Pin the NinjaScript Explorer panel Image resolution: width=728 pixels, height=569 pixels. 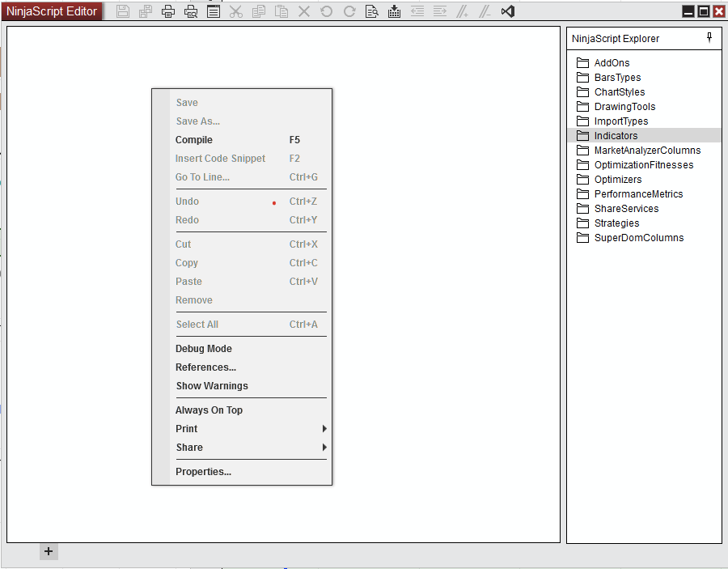pyautogui.click(x=709, y=37)
